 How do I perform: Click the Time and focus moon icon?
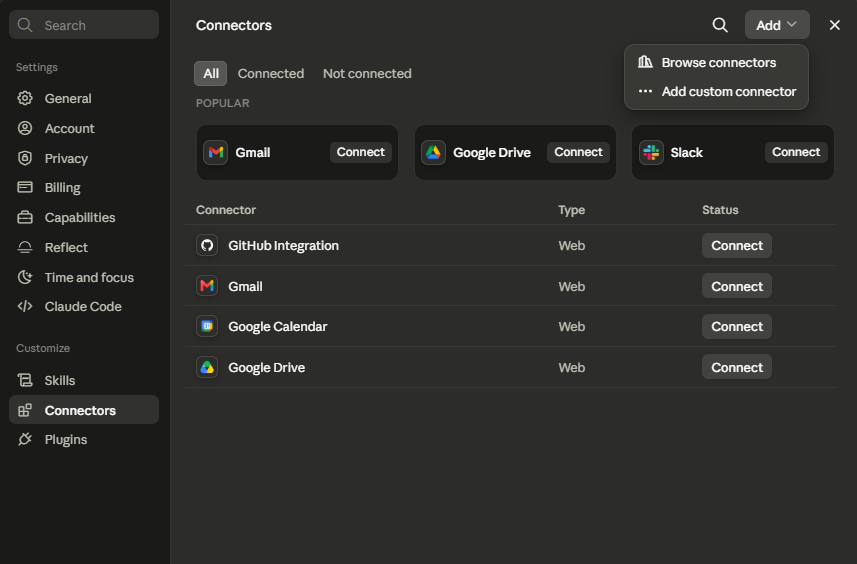(x=25, y=277)
